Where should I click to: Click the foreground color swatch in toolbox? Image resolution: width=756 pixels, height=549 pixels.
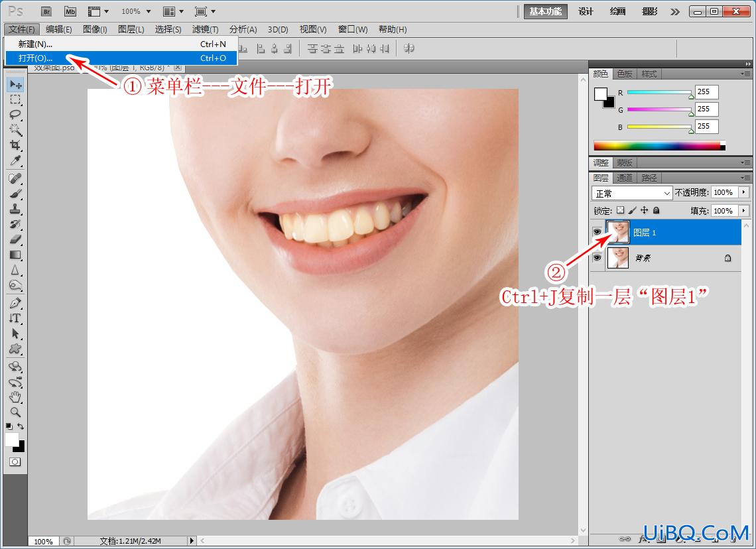(11, 439)
